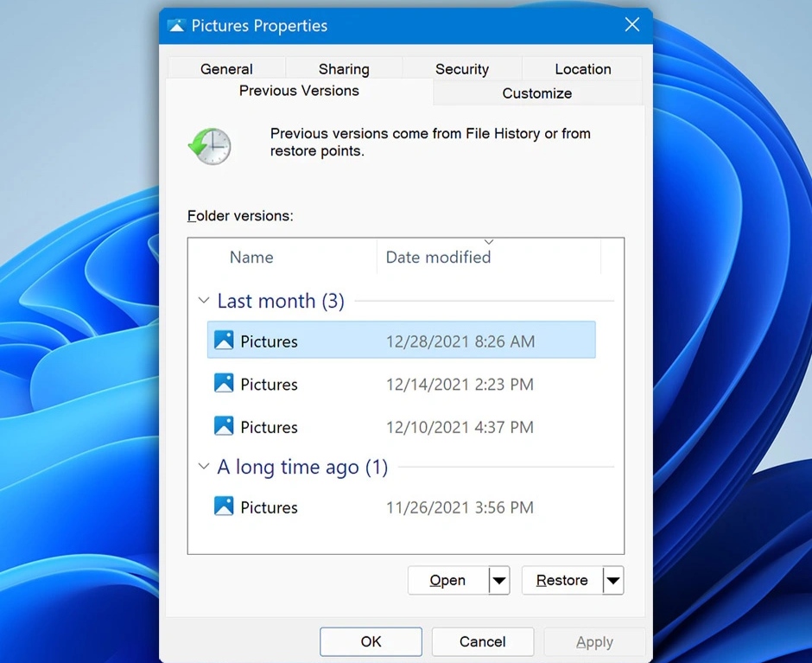Click the Pictures icon for 12/10/2021 version
Image resolution: width=812 pixels, height=663 pixels.
pyautogui.click(x=224, y=426)
